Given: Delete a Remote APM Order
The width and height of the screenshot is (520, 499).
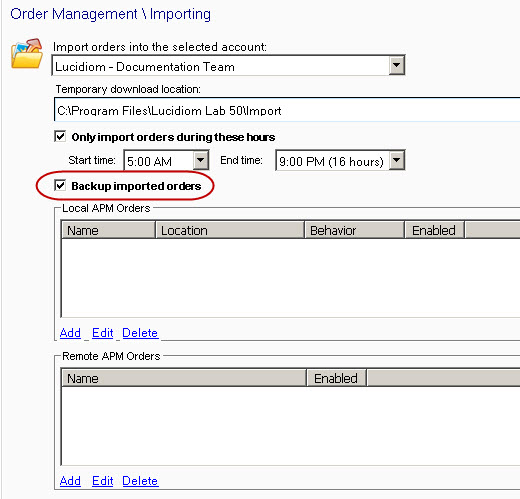Looking at the screenshot, I should (x=140, y=481).
